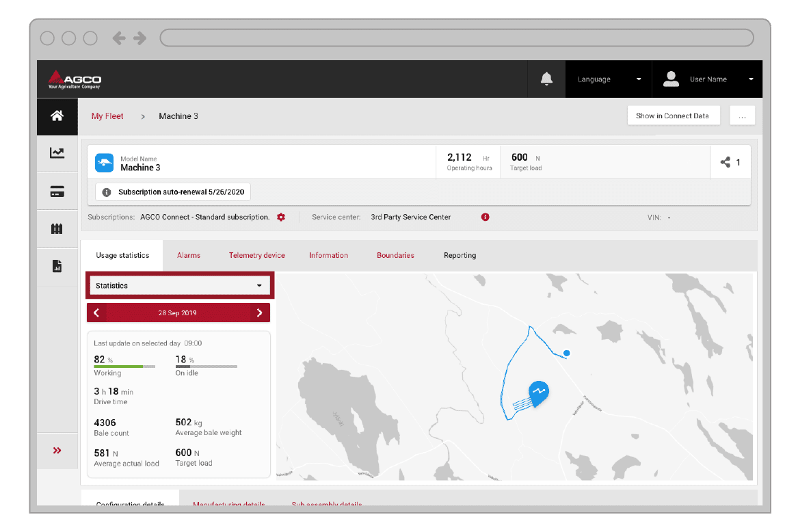
Task: Open the Reporting tab
Action: tap(460, 256)
